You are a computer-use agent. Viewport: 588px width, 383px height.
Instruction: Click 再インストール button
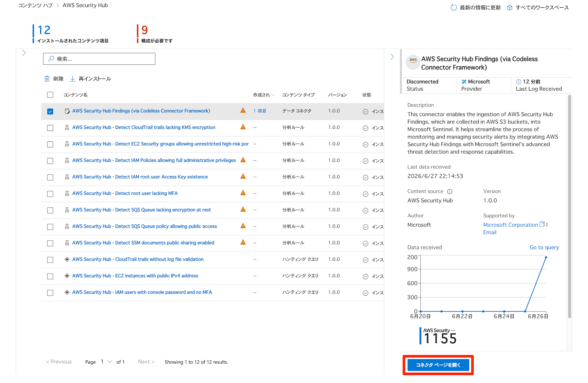coord(91,79)
